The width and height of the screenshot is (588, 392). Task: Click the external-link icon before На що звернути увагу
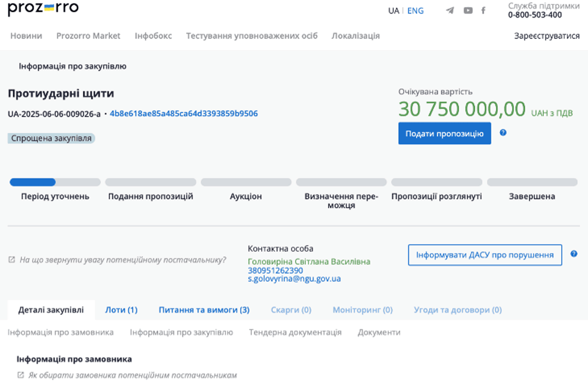pos(12,260)
